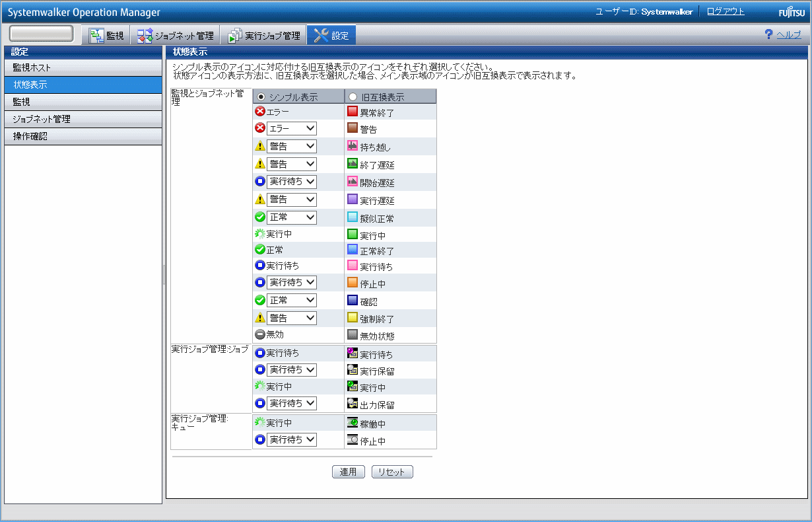This screenshot has height=522, width=812.
Task: Click the error icon in the 異常終了 row
Action: click(260, 112)
